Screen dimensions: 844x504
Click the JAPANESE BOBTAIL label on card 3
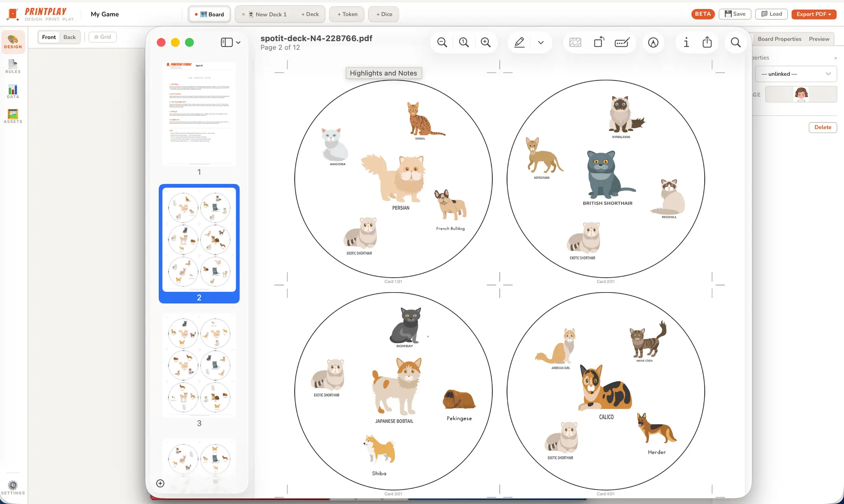[x=394, y=421]
